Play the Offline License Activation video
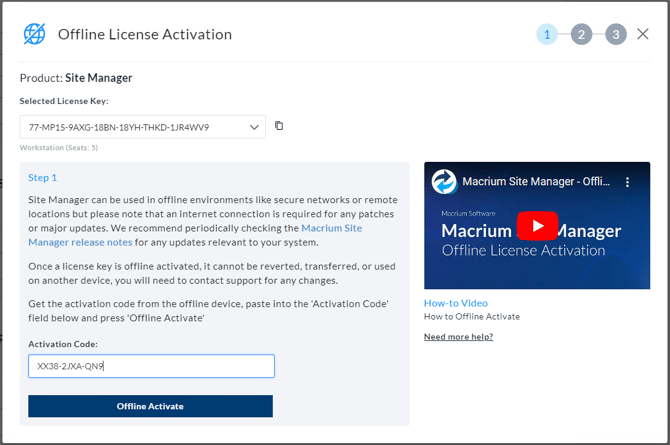Screen dimensions: 670x445 (537, 226)
